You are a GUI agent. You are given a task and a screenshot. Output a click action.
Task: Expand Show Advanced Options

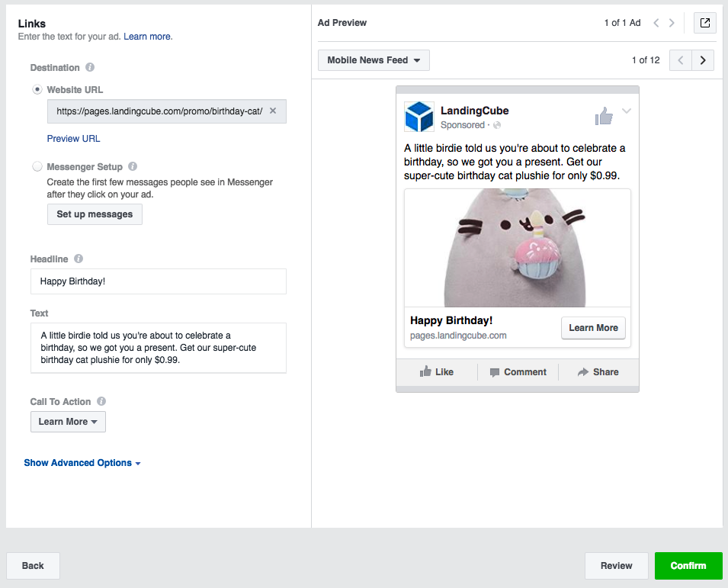pos(82,463)
